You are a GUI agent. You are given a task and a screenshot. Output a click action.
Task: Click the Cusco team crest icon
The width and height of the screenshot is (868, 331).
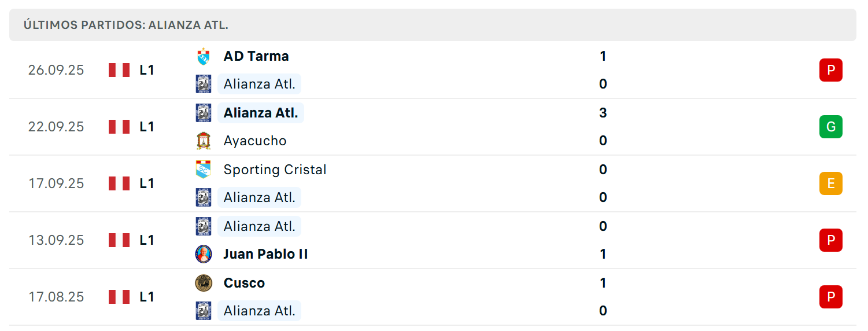pos(203,283)
